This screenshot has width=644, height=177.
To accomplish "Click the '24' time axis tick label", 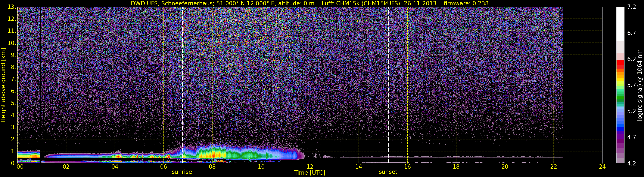I will coord(602,167).
